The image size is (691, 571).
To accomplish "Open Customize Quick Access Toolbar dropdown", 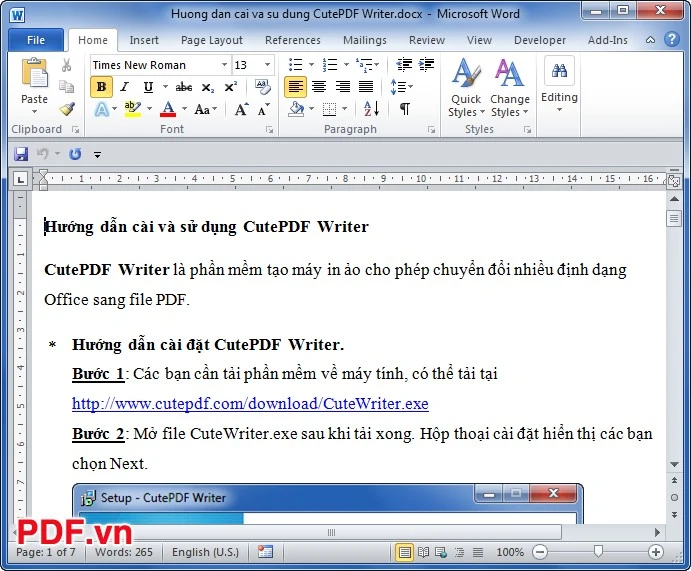I will pyautogui.click(x=97, y=154).
